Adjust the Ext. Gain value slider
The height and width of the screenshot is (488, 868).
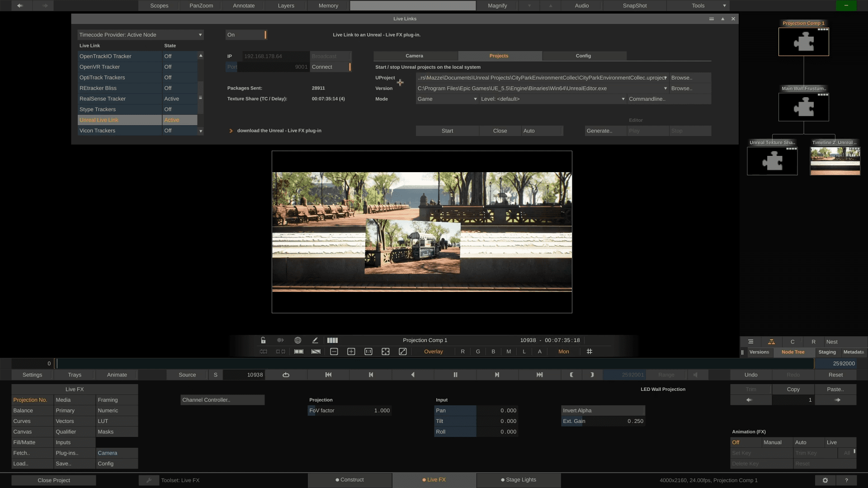point(603,421)
